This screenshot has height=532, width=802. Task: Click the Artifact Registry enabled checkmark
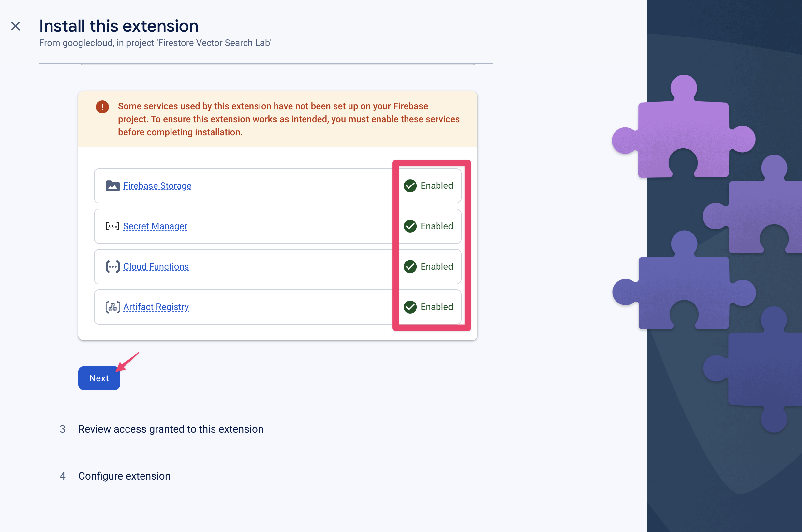pyautogui.click(x=409, y=307)
